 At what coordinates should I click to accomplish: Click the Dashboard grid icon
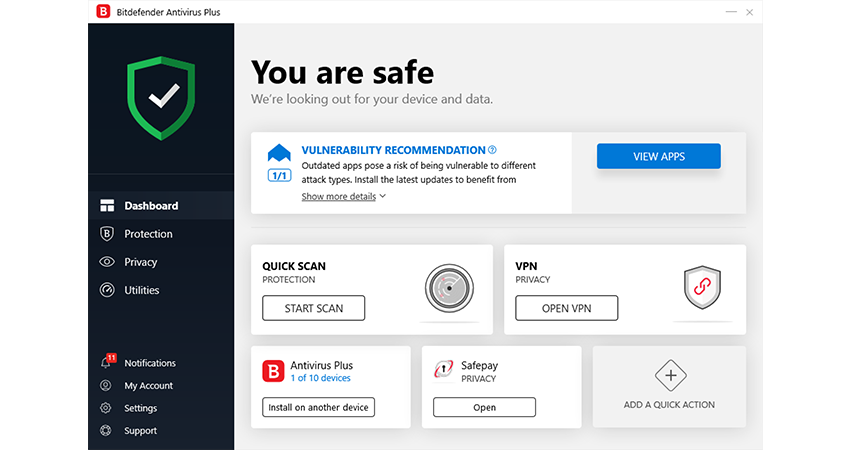tap(107, 205)
